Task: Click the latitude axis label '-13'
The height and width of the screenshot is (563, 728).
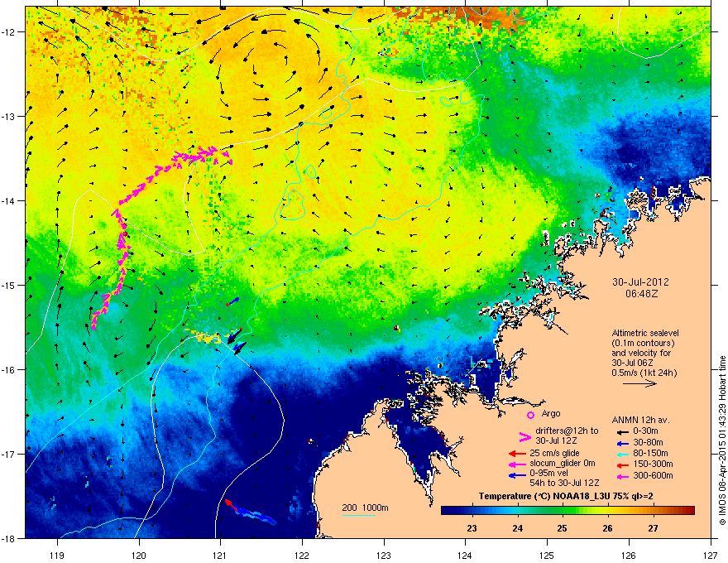Action: (8, 116)
